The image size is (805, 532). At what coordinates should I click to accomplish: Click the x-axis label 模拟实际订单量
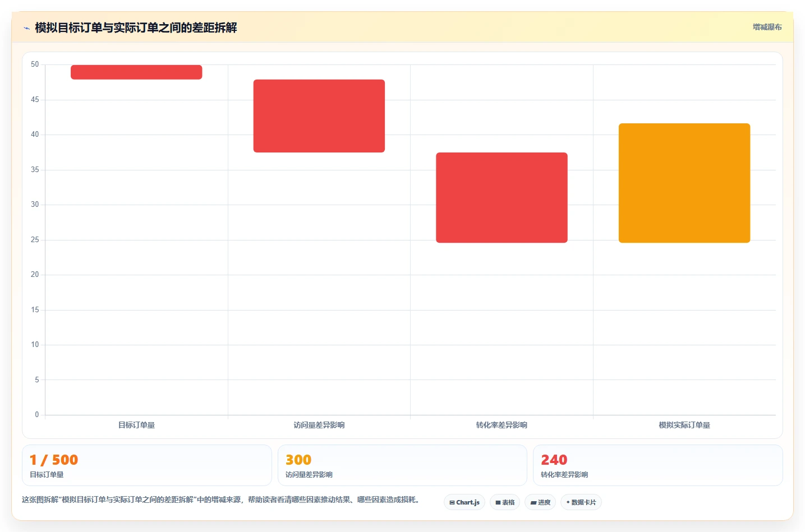click(684, 425)
